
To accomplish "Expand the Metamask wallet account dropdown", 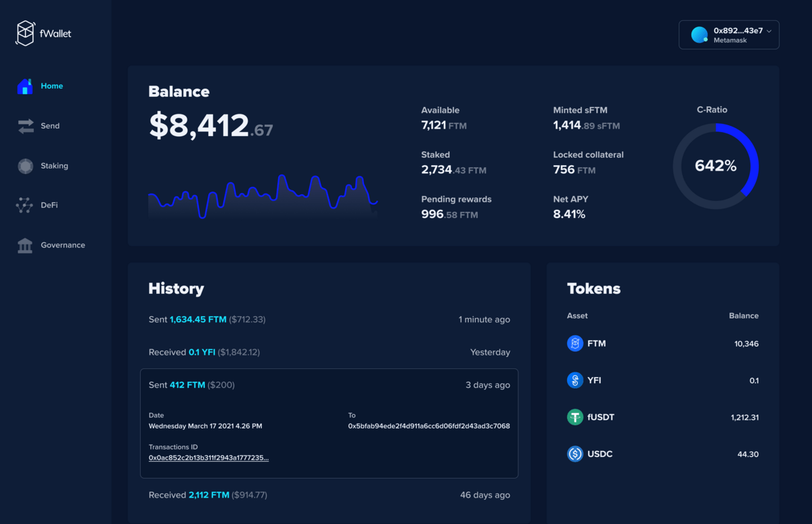I will point(729,34).
